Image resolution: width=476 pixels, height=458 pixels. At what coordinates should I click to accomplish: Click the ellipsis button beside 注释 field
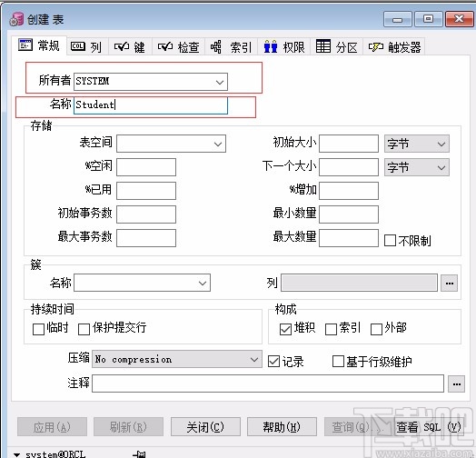457,383
